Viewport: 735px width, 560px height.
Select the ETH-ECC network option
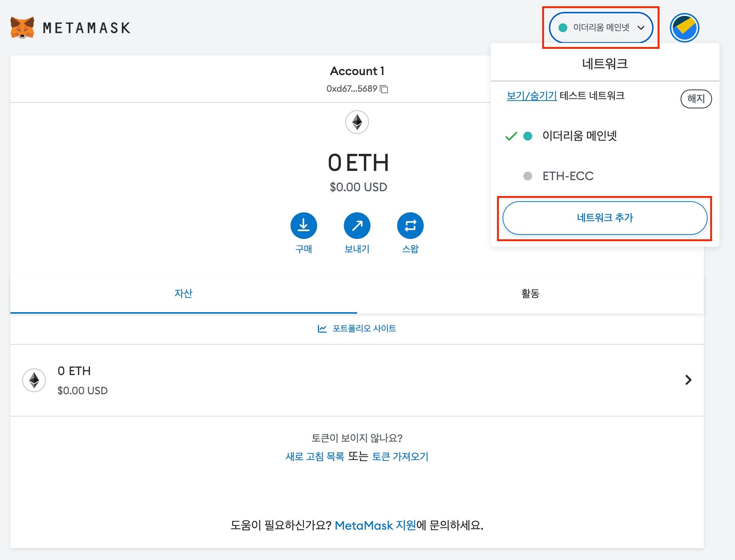click(x=568, y=176)
